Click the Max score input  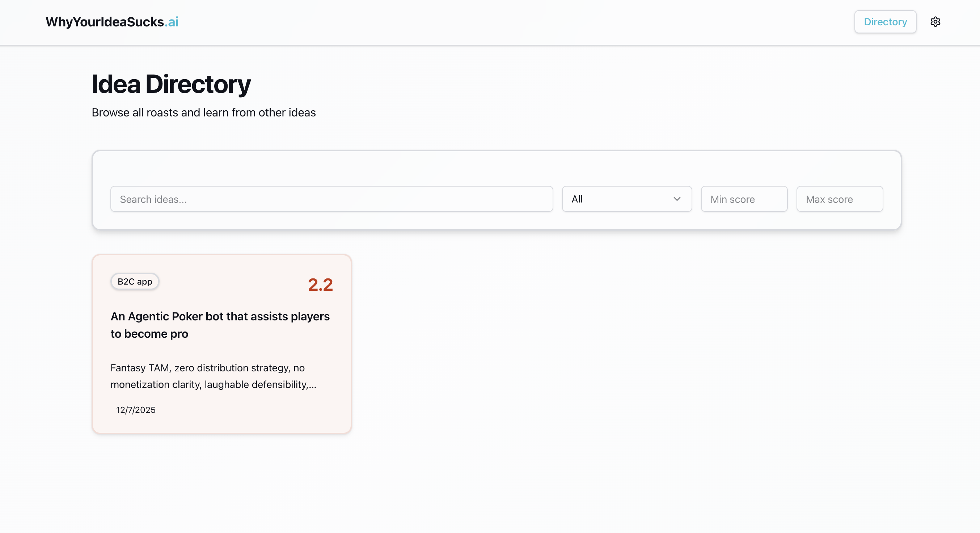839,199
